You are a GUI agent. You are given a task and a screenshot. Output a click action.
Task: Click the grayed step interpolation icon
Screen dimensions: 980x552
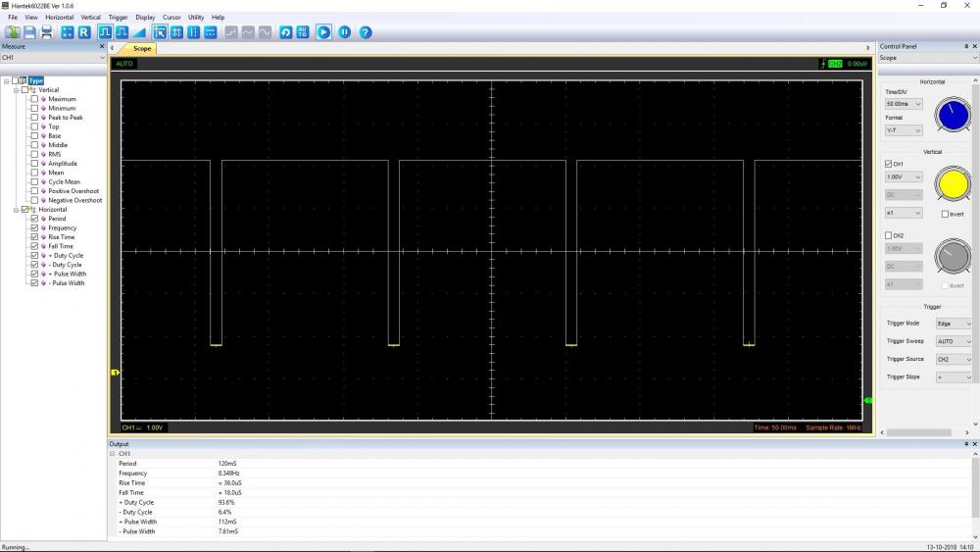coord(231,32)
